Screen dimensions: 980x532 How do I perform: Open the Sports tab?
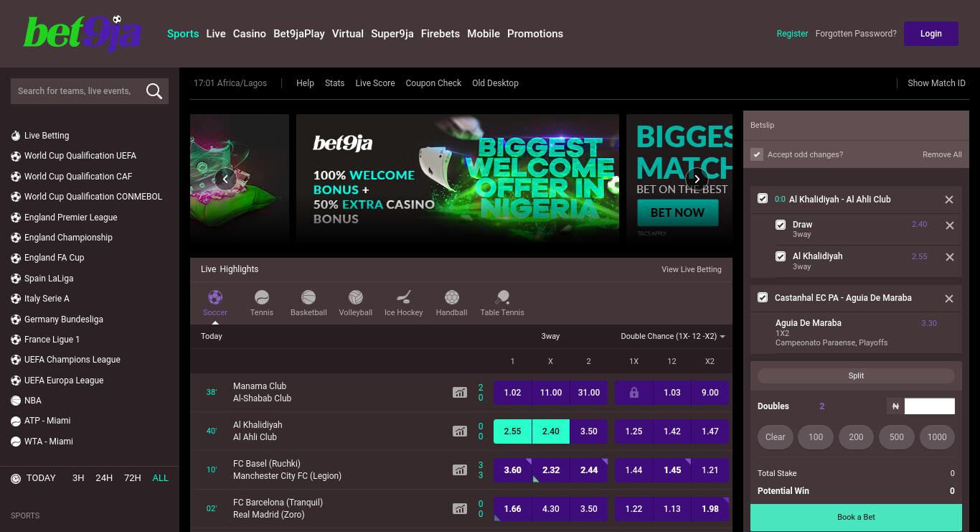pos(183,34)
